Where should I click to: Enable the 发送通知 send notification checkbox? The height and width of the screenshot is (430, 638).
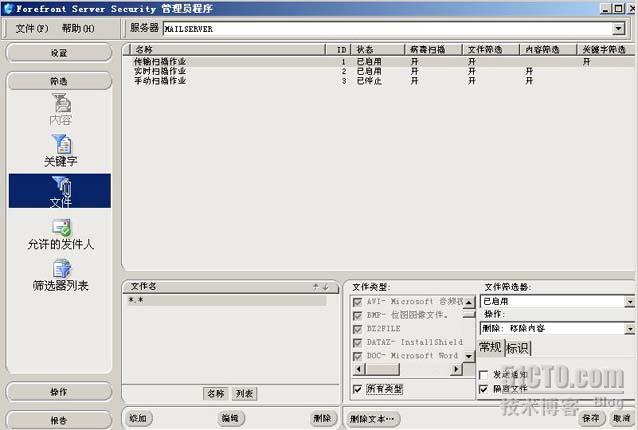[484, 375]
